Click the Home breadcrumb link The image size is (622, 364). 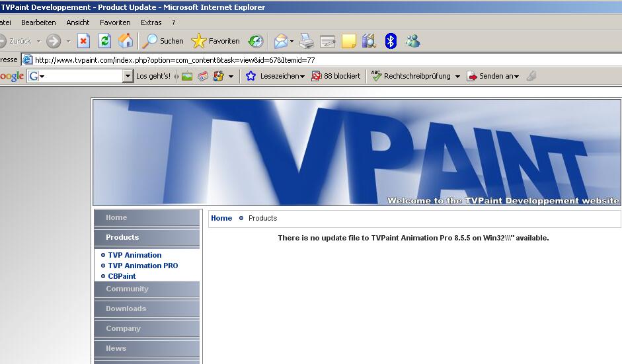[221, 218]
